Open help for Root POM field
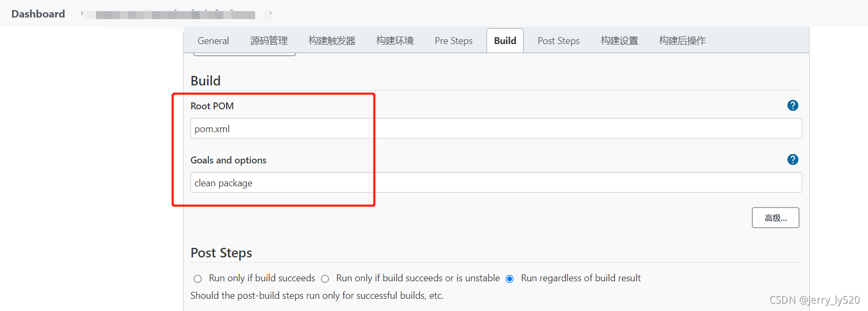This screenshot has height=311, width=868. click(793, 106)
